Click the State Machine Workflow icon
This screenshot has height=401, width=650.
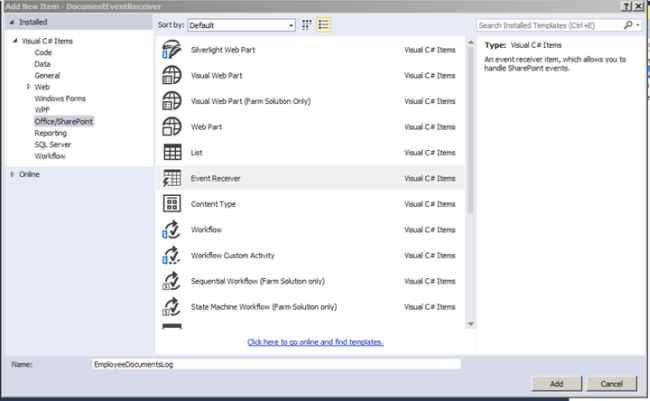[x=172, y=307]
